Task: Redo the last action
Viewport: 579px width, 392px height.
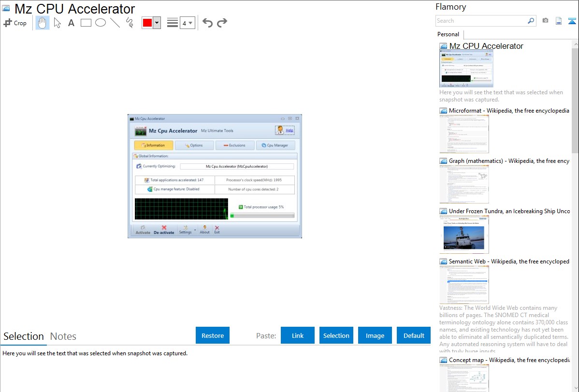Action: click(x=222, y=23)
